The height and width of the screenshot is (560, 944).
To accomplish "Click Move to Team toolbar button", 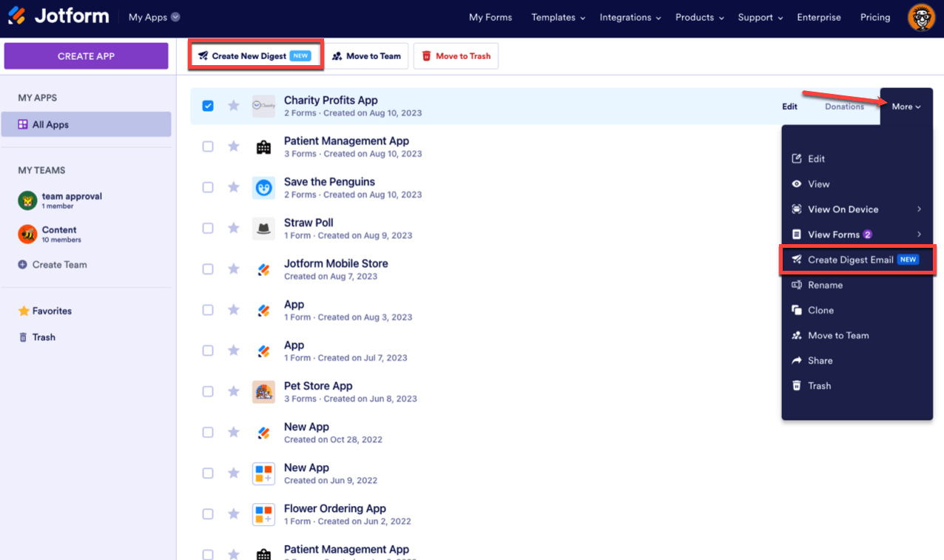I will point(366,56).
